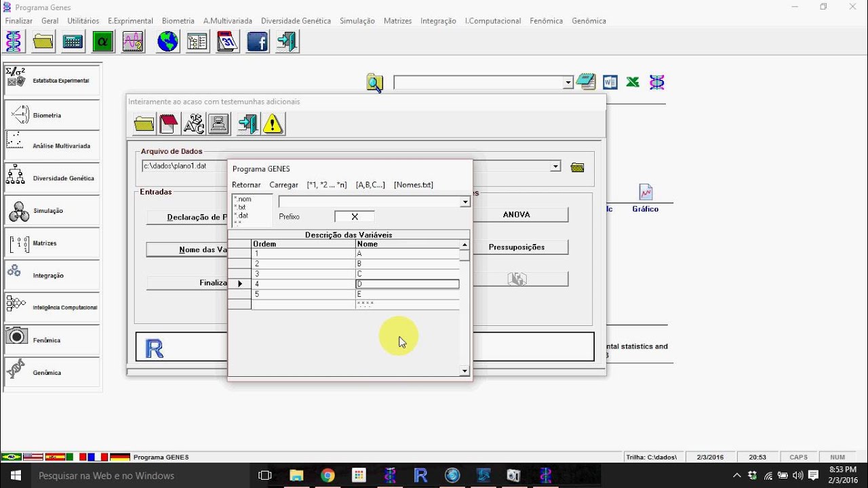The image size is (868, 488).
Task: Open Matrizes sidebar module
Action: pyautogui.click(x=52, y=243)
